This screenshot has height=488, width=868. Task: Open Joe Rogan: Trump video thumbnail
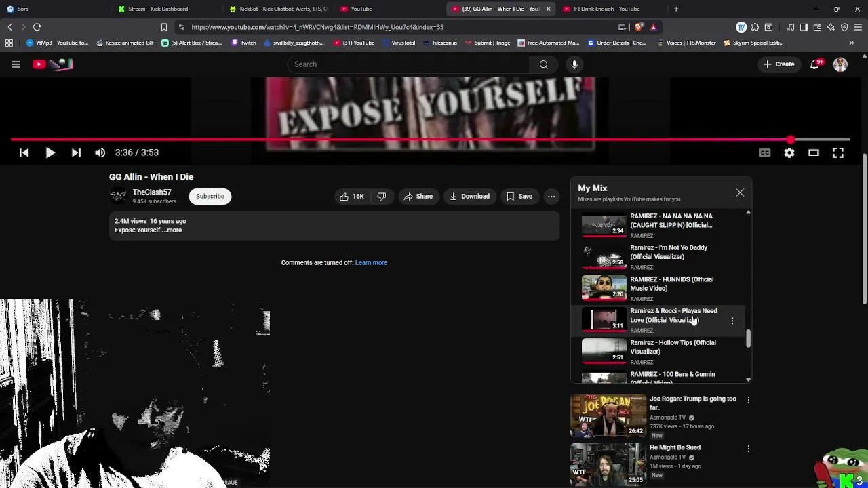pos(608,416)
